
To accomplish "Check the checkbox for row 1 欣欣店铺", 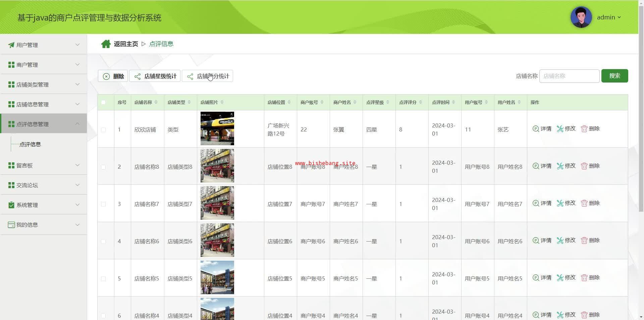I will 103,130.
